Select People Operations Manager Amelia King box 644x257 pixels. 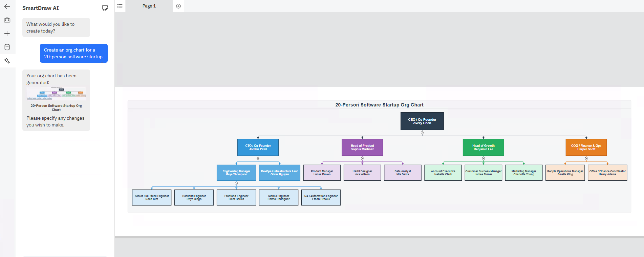point(565,173)
